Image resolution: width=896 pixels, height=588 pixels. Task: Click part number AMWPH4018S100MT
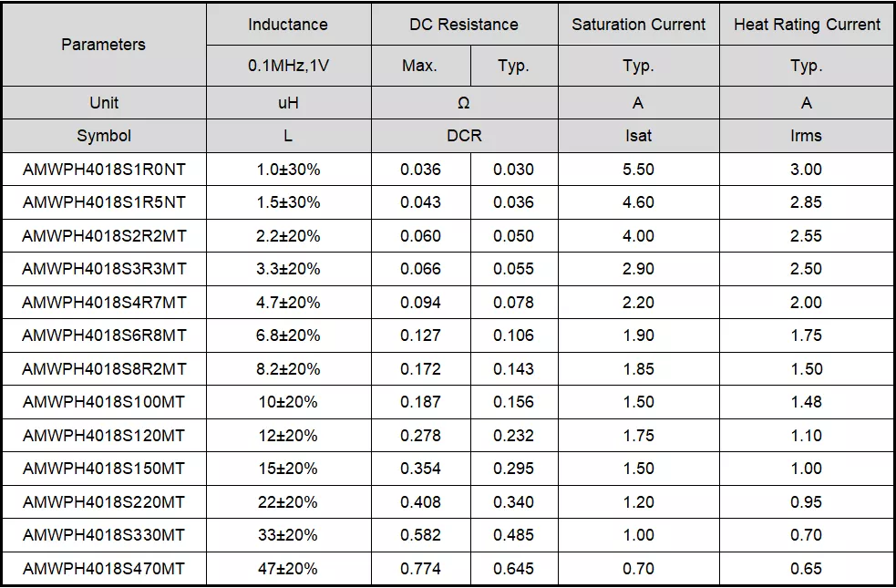[x=103, y=402]
